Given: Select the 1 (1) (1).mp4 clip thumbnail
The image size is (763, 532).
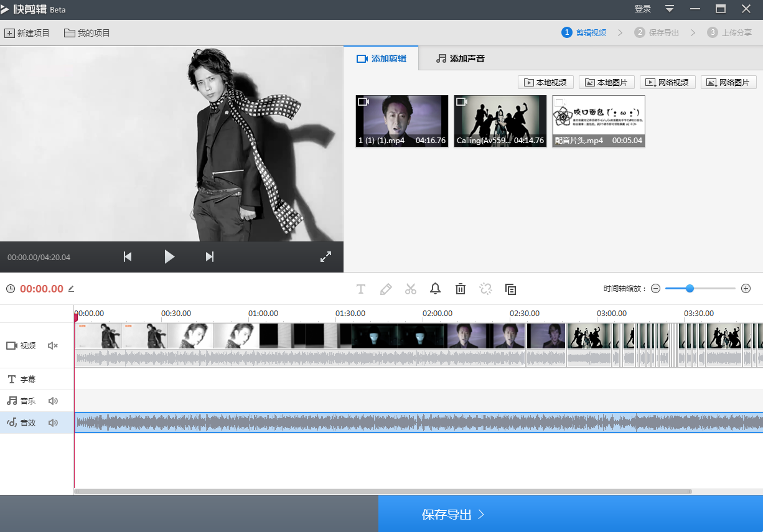Looking at the screenshot, I should 402,121.
